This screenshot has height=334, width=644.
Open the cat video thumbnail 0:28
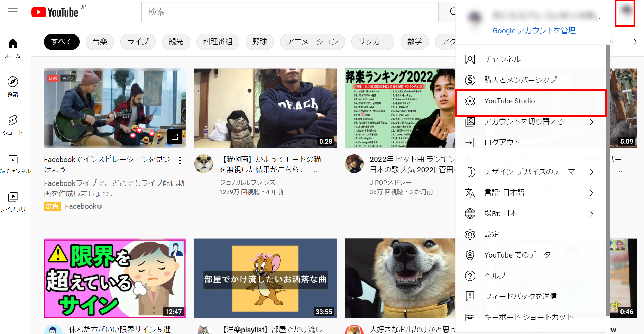[x=265, y=108]
